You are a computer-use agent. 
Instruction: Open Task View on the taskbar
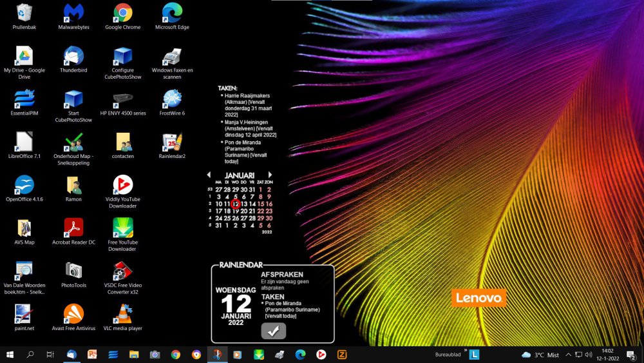click(50, 355)
